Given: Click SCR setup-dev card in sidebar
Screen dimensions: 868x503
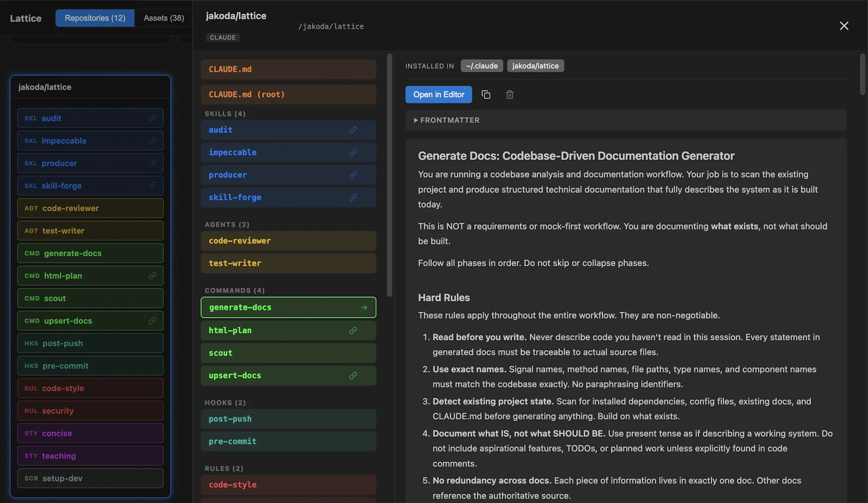Looking at the screenshot, I should (x=90, y=478).
